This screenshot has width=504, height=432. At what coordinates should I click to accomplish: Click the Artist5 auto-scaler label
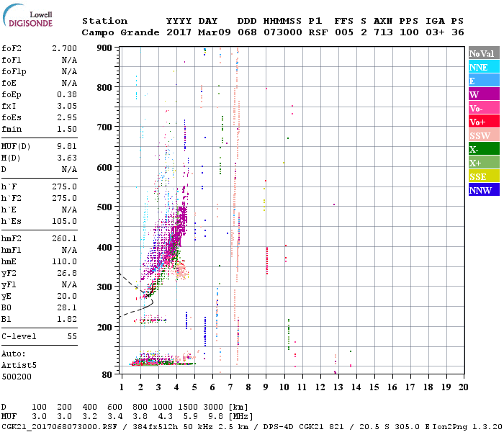19,366
